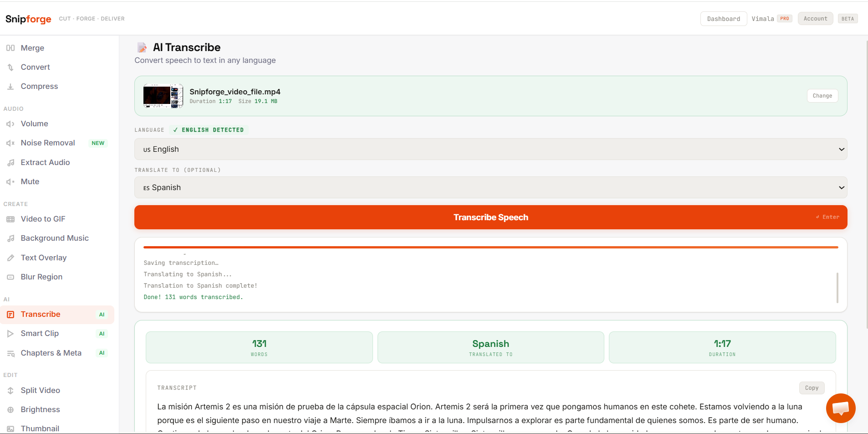Click the transcription progress bar
This screenshot has height=434, width=868.
click(490, 247)
